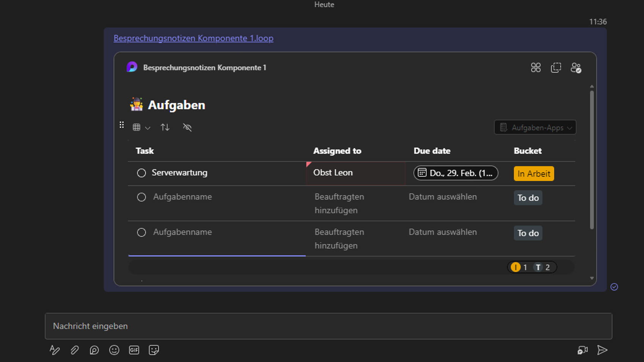Insert a Loop component from compose toolbar
Image resolution: width=644 pixels, height=362 pixels.
[94, 350]
